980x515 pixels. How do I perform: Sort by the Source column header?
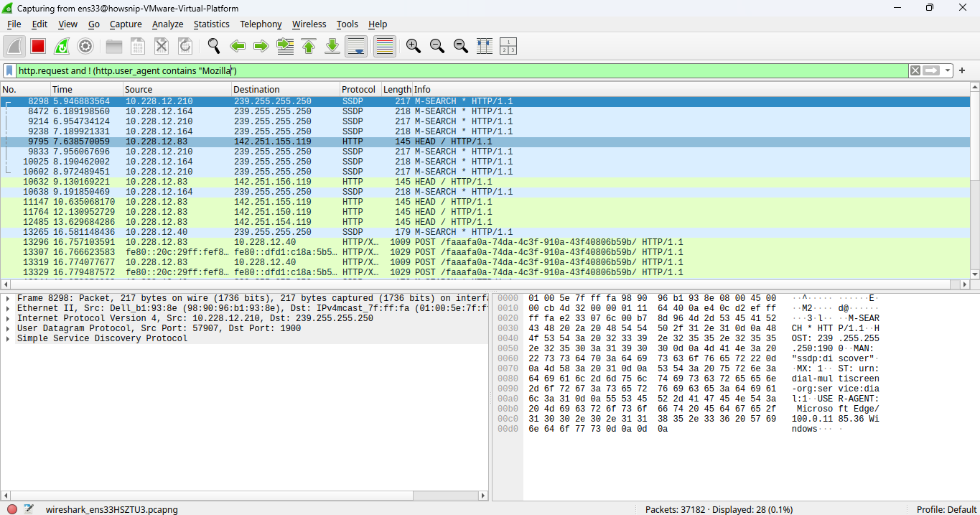177,89
